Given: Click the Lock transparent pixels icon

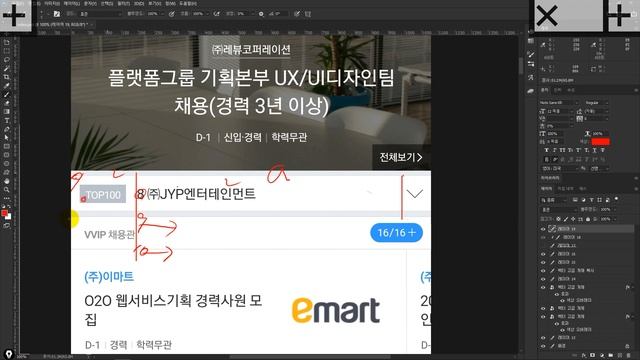Looking at the screenshot, I should (558, 219).
